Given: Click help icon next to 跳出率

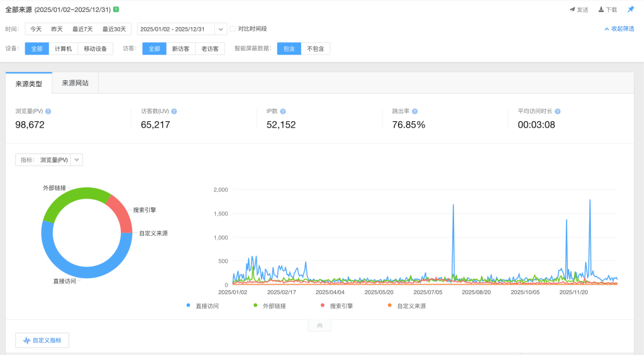Looking at the screenshot, I should (x=415, y=111).
